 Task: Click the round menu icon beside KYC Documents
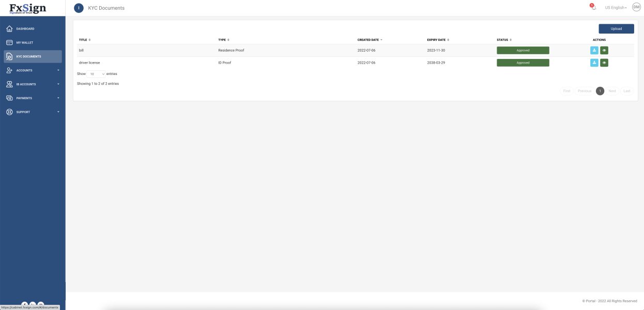[x=79, y=8]
